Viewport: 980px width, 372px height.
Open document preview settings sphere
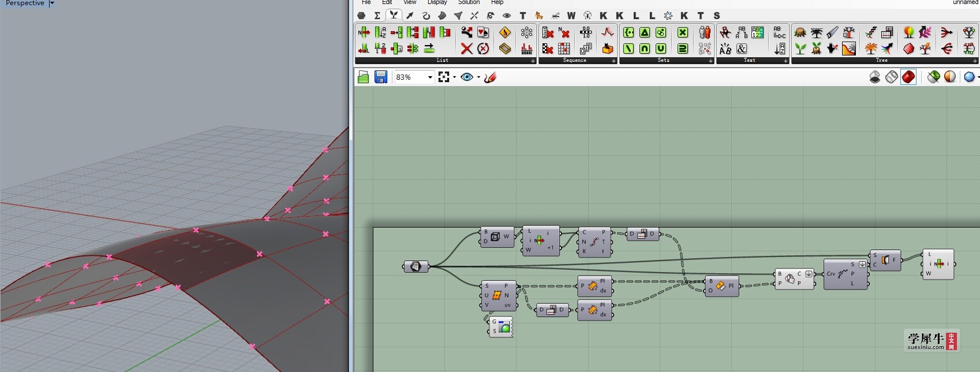950,77
